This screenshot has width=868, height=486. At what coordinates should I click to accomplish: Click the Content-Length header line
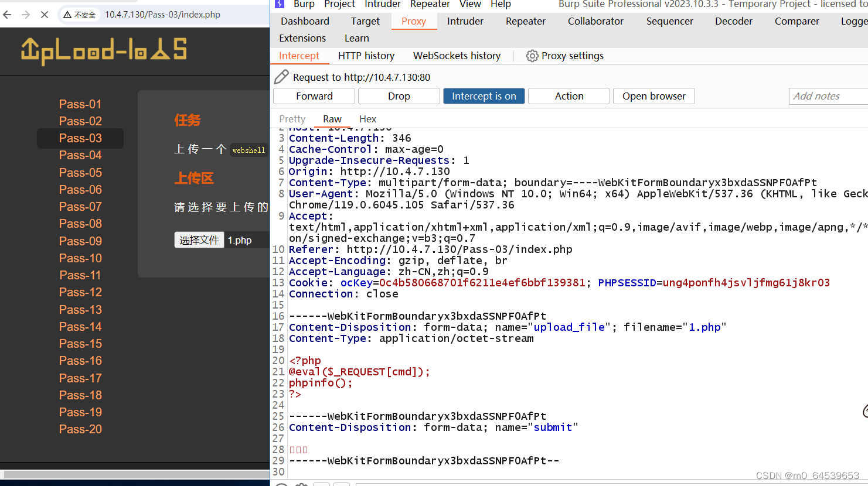pos(350,138)
